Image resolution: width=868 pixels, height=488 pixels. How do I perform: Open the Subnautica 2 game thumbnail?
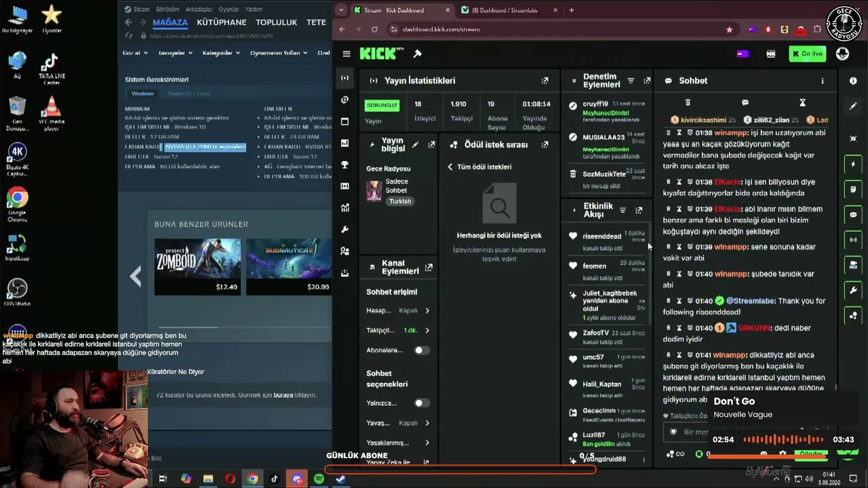pos(289,266)
